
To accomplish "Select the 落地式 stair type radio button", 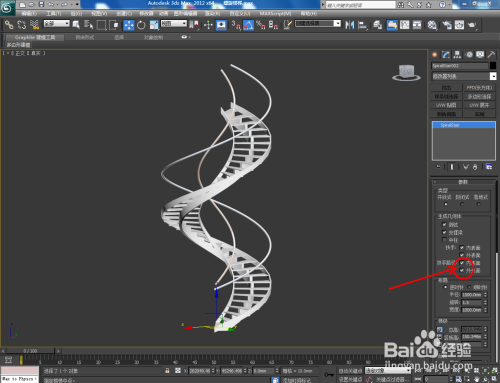I will tap(479, 204).
